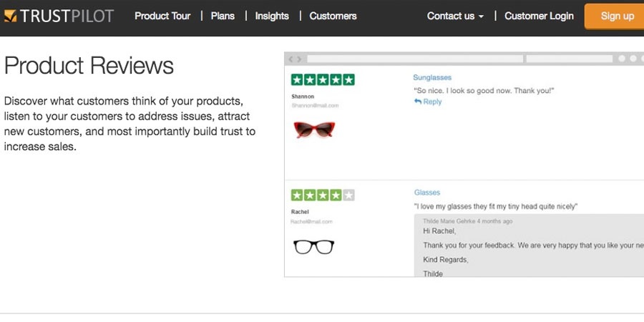Click the back arrow in mock browser
This screenshot has height=322, width=644.
click(291, 59)
